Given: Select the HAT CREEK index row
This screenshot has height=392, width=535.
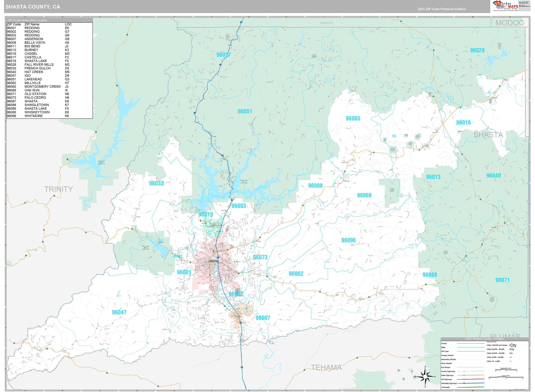Looking at the screenshot, I should [x=39, y=72].
